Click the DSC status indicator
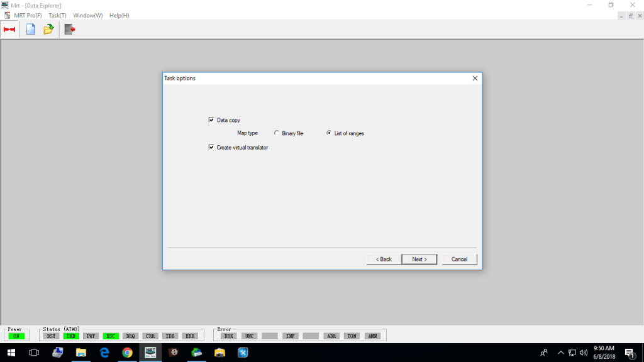 [111, 336]
